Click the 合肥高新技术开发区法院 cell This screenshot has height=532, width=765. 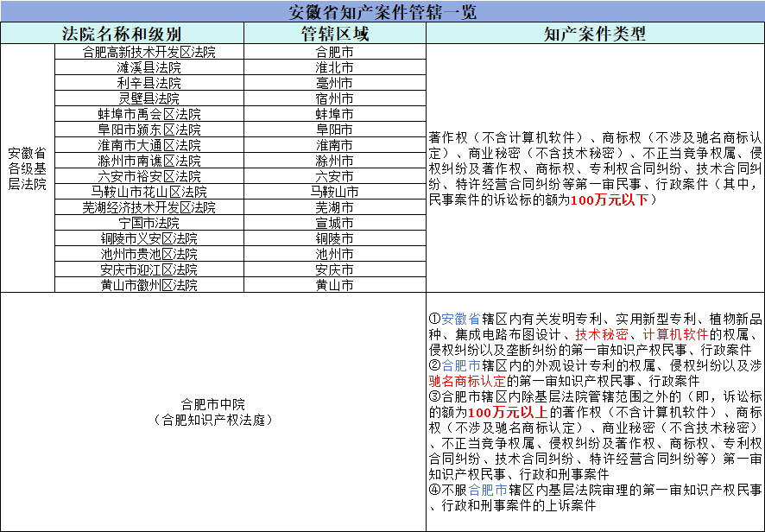149,53
